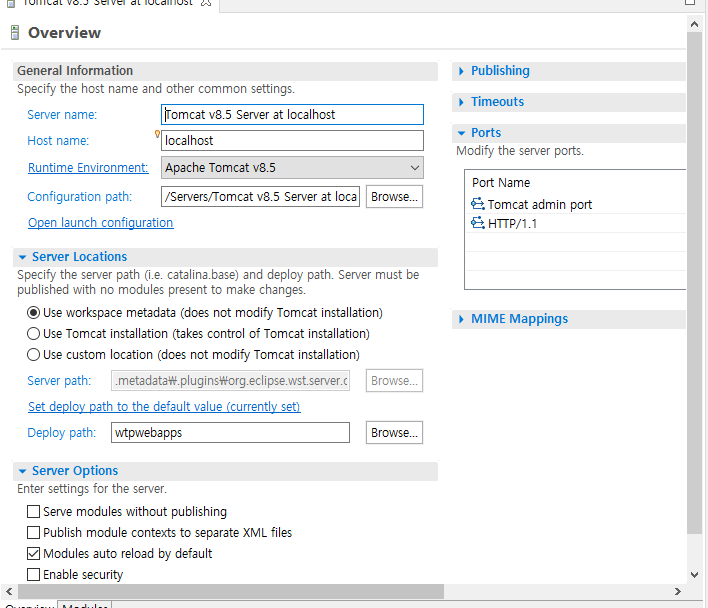This screenshot has height=608, width=708.
Task: Collapse the Ports section
Action: point(461,133)
